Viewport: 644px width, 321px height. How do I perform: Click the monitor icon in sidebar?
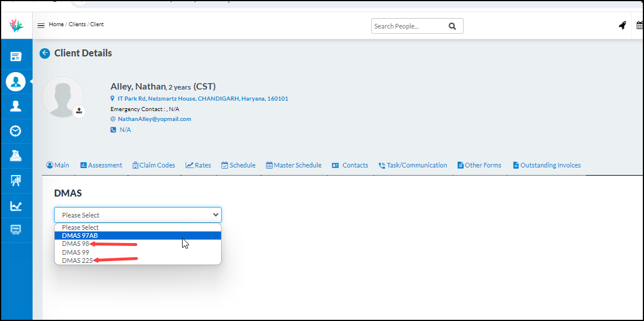coord(16,230)
